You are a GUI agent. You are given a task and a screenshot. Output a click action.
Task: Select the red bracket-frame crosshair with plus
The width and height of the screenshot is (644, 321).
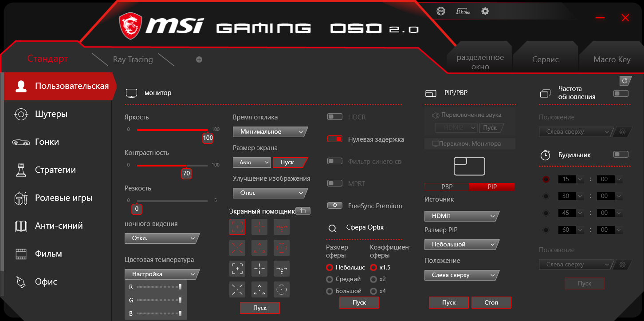click(237, 227)
